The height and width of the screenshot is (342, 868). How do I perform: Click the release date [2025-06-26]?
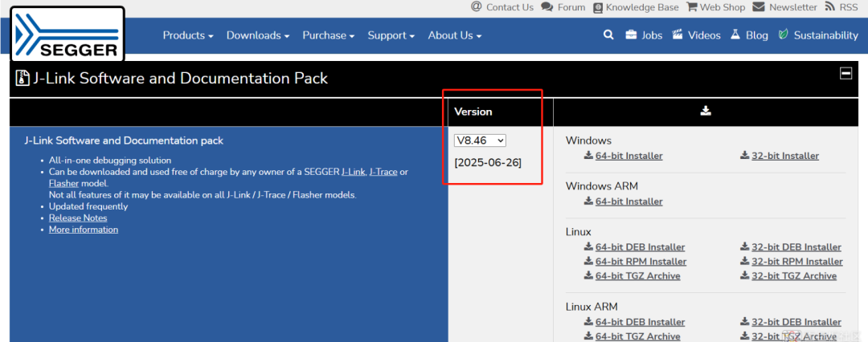coord(488,163)
